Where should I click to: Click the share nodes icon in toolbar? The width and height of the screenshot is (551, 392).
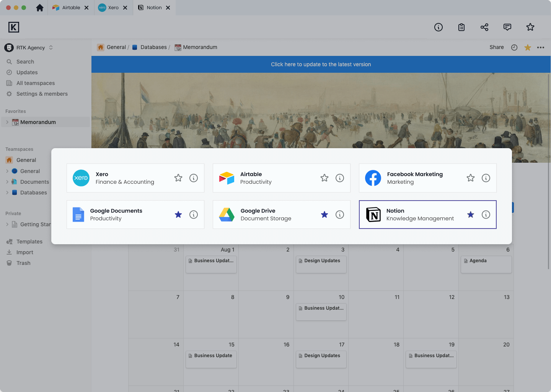[484, 27]
